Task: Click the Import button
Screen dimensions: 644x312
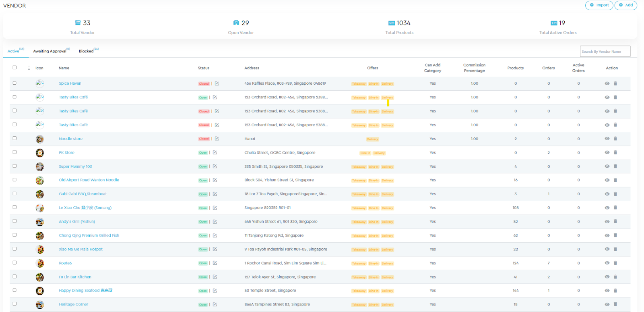Action: coord(599,5)
